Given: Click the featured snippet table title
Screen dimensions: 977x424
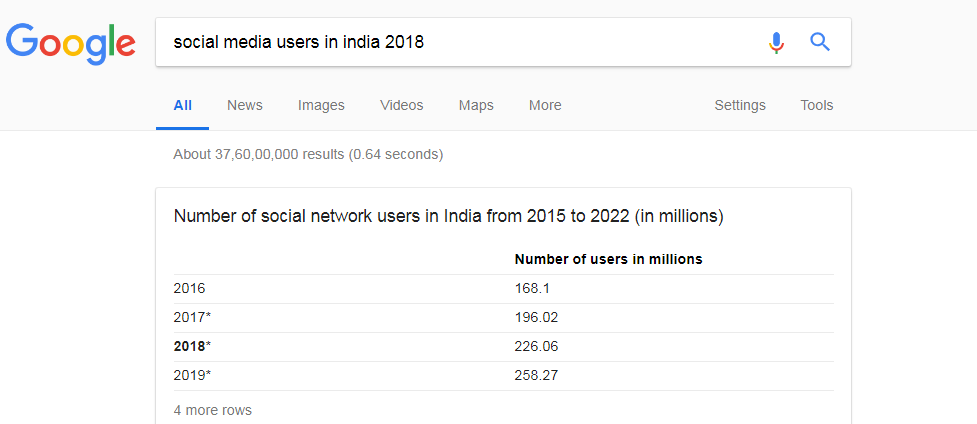Looking at the screenshot, I should [448, 217].
